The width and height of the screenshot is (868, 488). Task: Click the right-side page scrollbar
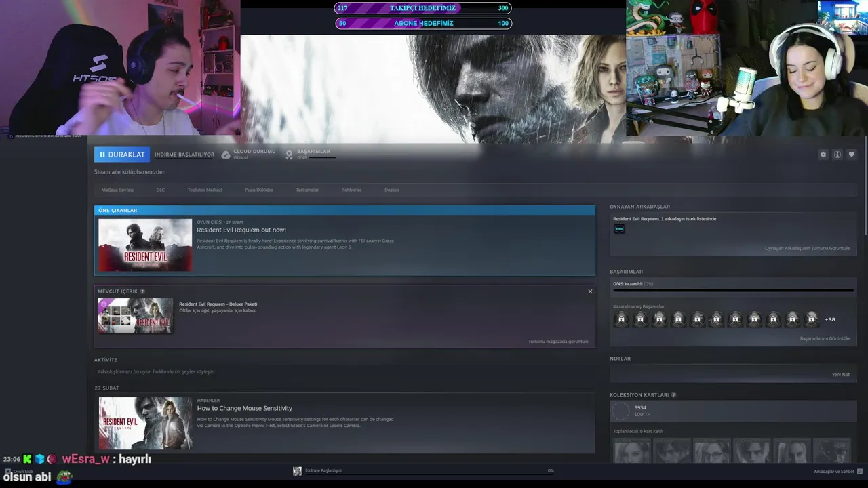[x=865, y=186]
